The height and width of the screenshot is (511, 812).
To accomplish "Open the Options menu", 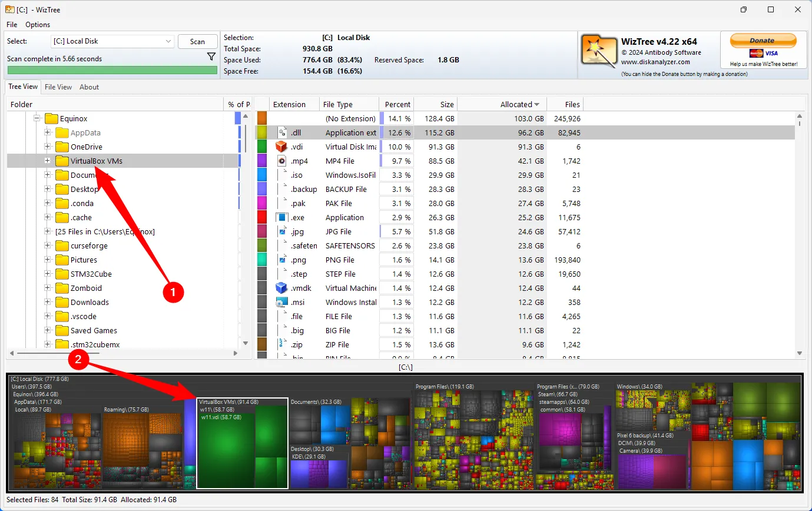I will [38, 25].
